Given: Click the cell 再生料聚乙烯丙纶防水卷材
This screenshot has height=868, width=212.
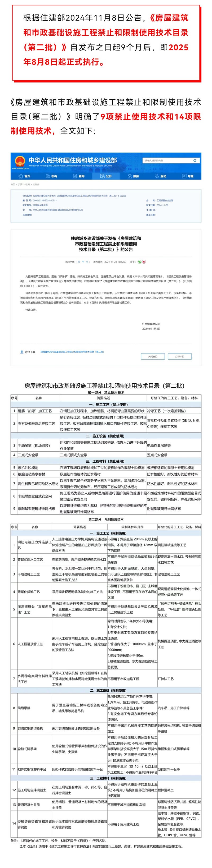Looking at the screenshot, I should pyautogui.click(x=38, y=484).
